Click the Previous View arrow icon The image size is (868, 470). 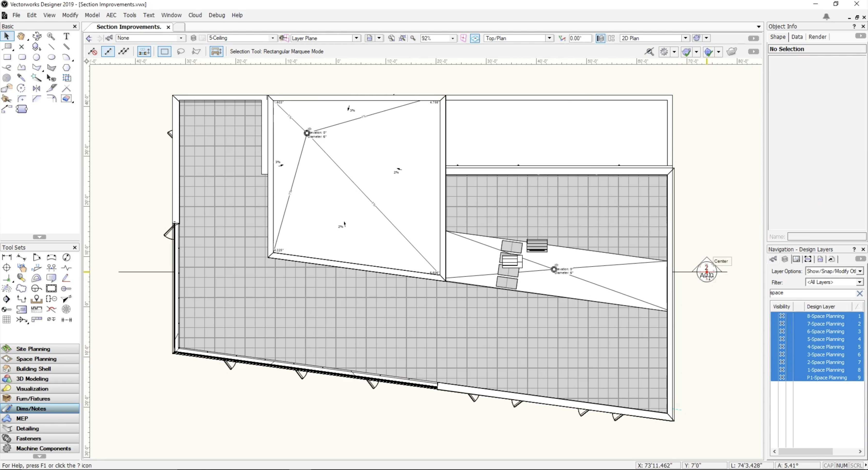[89, 38]
